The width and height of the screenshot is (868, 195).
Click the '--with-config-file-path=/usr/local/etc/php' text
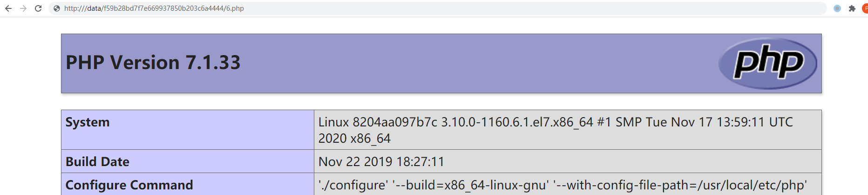point(680,185)
